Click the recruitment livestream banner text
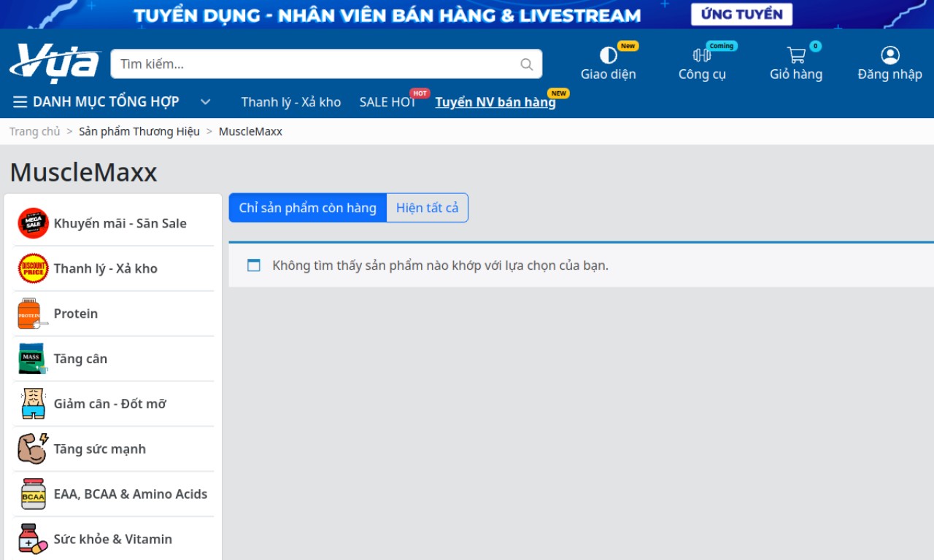Screen dimensions: 934x560 387,15
